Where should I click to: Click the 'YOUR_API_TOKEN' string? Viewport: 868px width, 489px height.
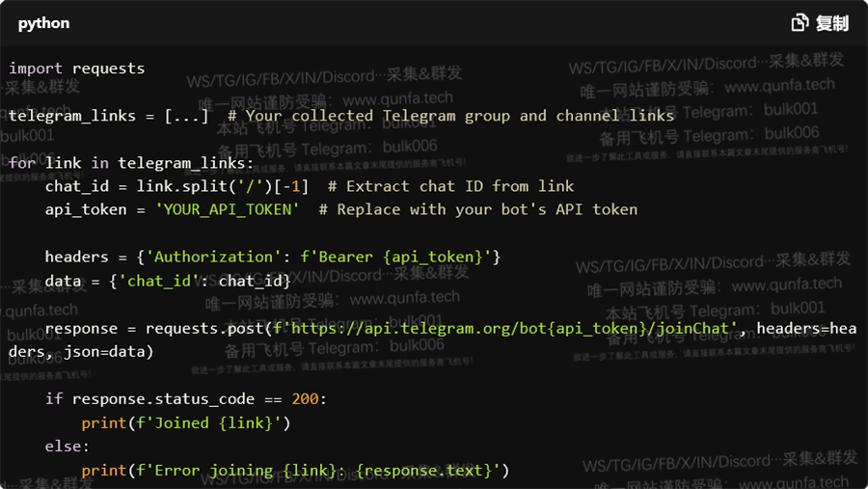tap(227, 210)
